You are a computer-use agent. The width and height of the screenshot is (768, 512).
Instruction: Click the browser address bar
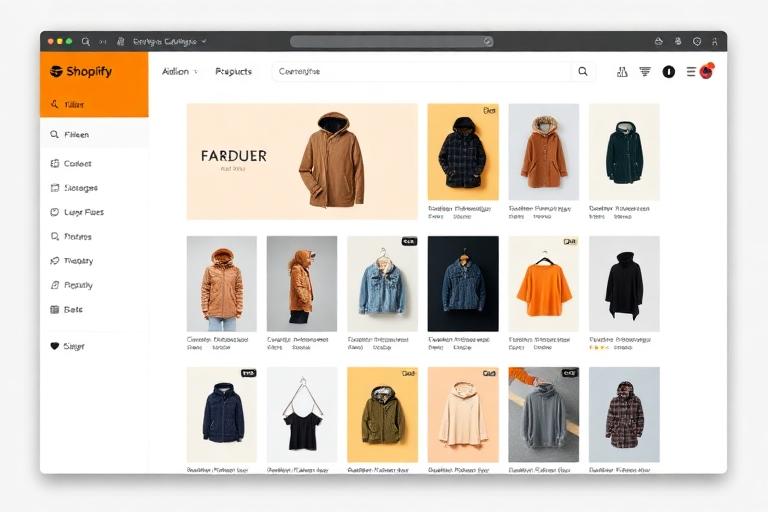point(391,42)
